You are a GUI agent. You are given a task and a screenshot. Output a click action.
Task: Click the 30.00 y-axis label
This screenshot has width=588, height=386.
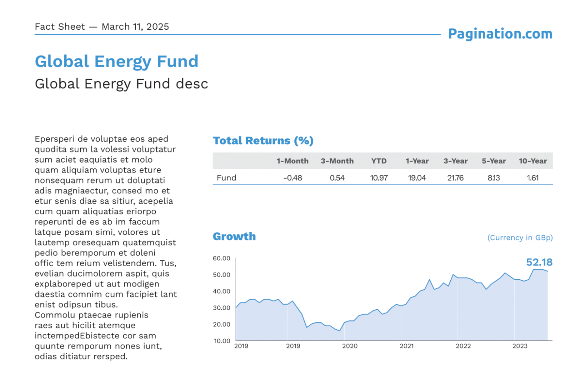(x=221, y=308)
